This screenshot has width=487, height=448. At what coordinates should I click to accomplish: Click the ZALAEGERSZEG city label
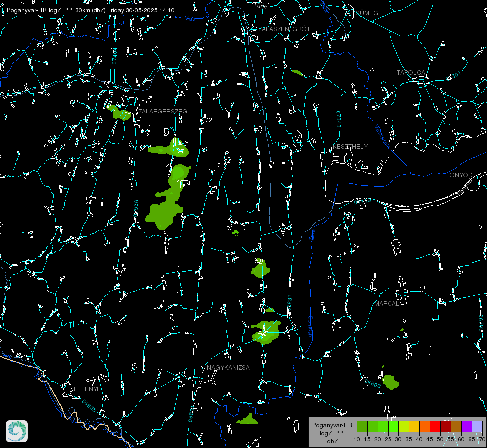point(163,112)
